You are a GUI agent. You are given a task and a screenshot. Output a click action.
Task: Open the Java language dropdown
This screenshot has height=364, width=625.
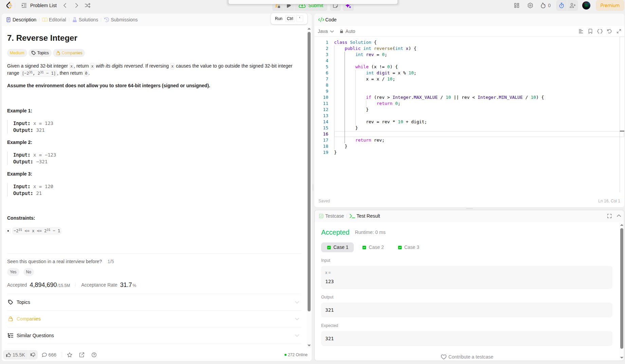click(326, 31)
